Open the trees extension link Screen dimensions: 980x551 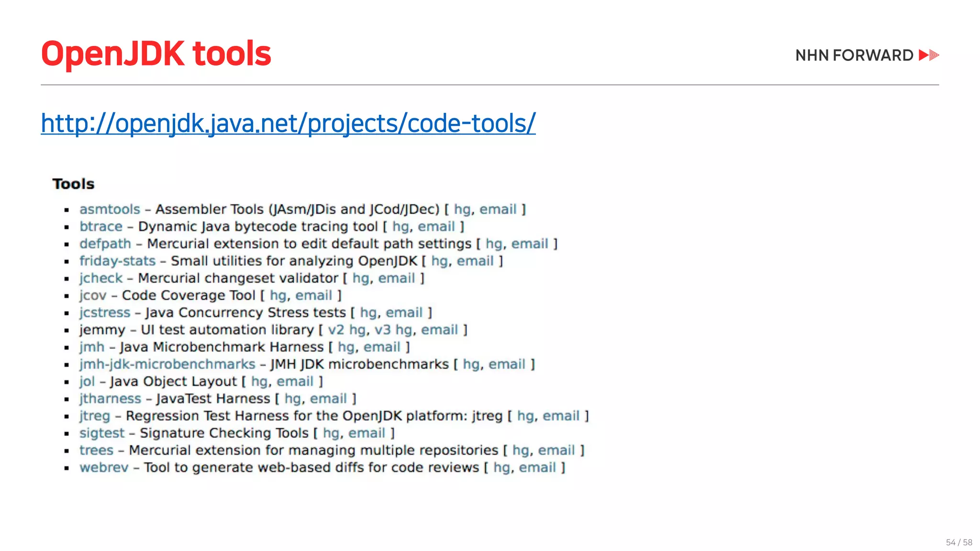pos(97,451)
